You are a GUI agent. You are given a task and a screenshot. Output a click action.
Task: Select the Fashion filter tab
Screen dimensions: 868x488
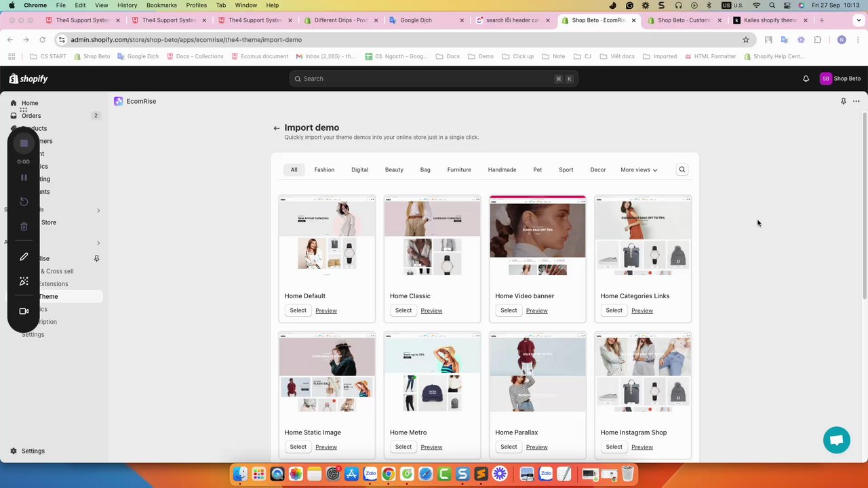tap(324, 169)
